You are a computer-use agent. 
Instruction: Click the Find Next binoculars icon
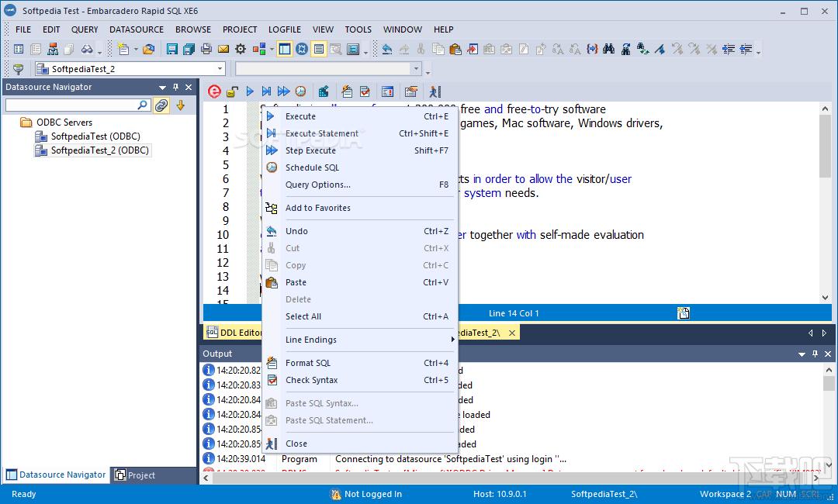click(x=626, y=49)
